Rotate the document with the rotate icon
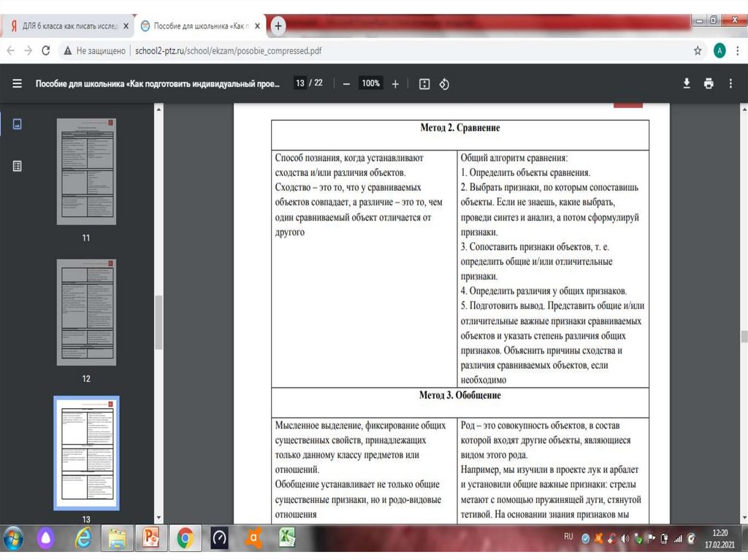 click(443, 84)
